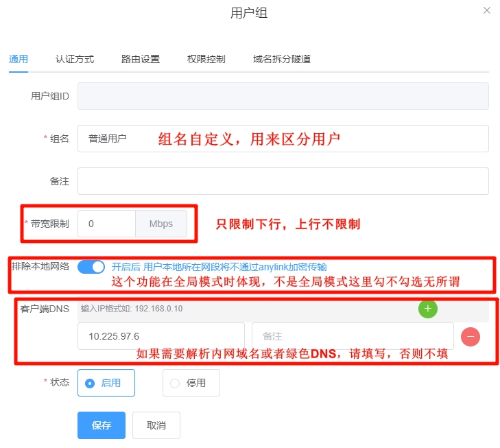The width and height of the screenshot is (500, 448).
Task: Open the 路由设置 tab
Action: pos(141,59)
